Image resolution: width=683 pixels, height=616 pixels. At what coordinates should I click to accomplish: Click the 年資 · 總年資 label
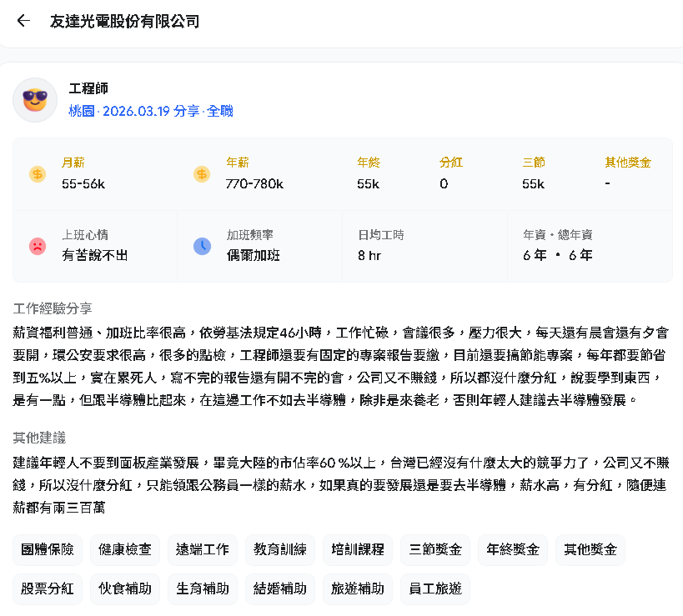(558, 235)
